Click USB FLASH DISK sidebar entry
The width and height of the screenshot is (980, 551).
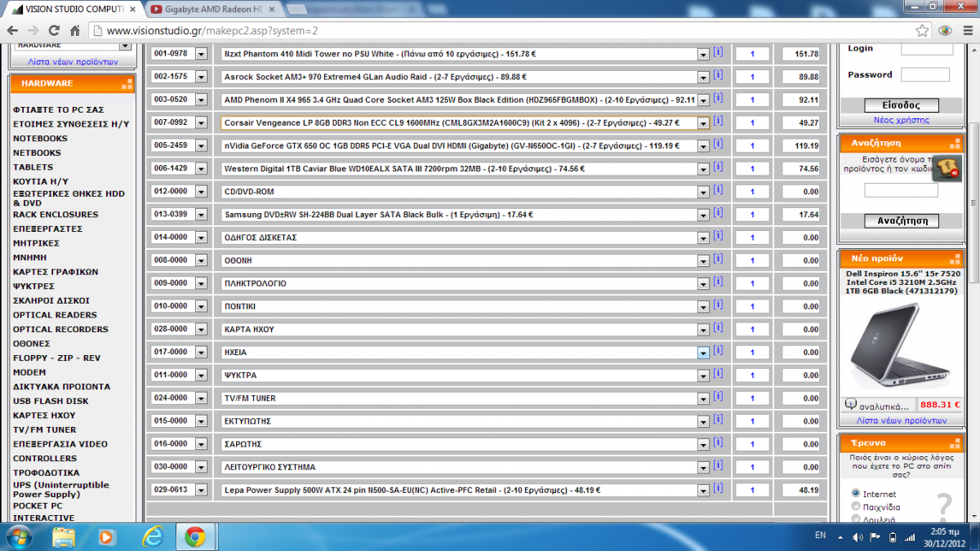tap(50, 401)
